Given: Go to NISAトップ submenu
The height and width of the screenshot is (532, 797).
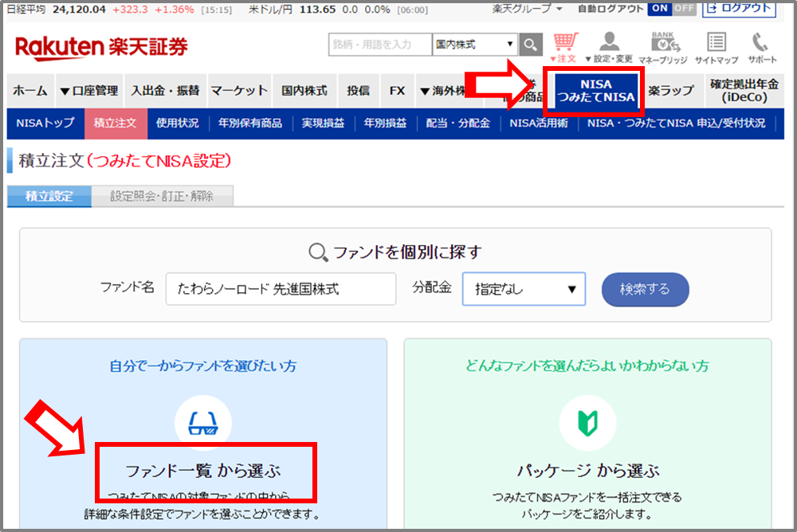Looking at the screenshot, I should (45, 123).
